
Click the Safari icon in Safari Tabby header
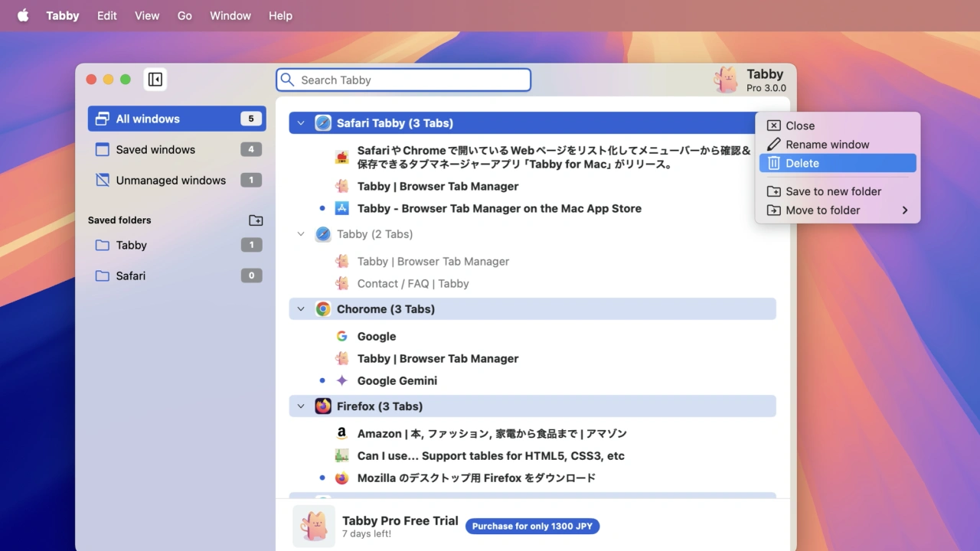323,123
